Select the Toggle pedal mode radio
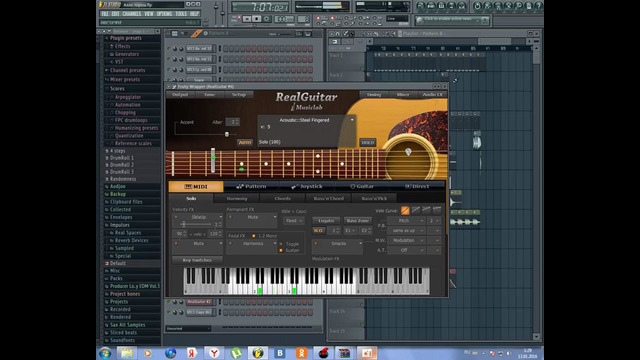 click(x=281, y=244)
